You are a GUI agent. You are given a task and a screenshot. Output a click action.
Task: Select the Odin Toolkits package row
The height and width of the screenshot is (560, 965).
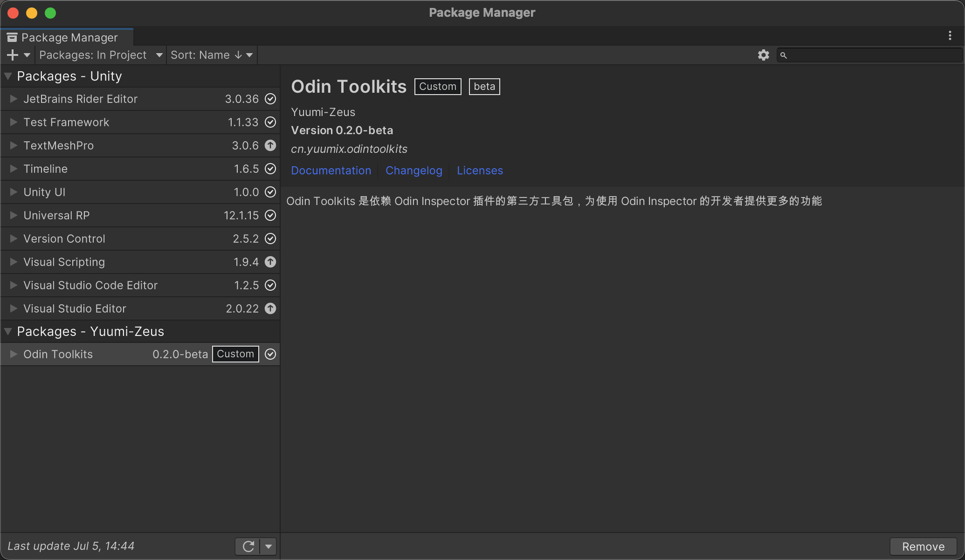140,354
